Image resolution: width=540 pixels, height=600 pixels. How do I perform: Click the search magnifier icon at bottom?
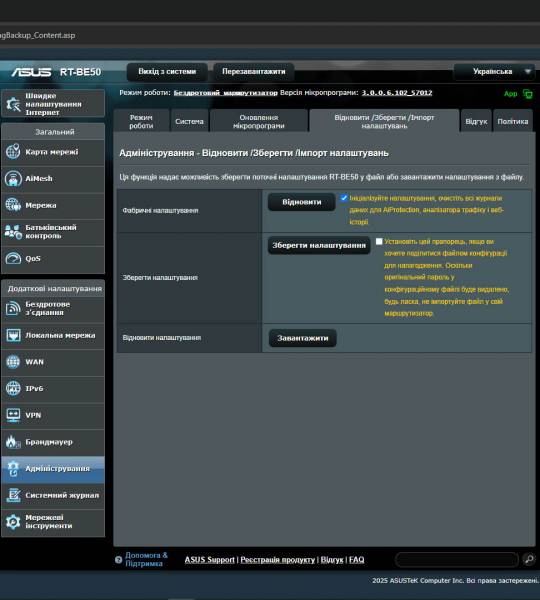[x=529, y=559]
